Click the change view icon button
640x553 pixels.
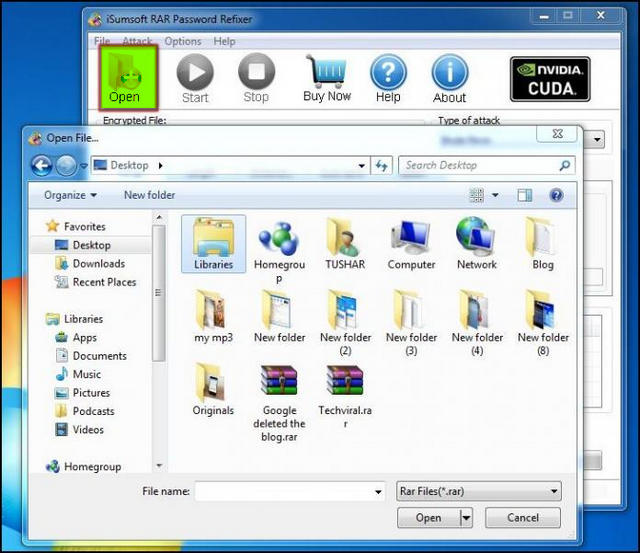(477, 195)
